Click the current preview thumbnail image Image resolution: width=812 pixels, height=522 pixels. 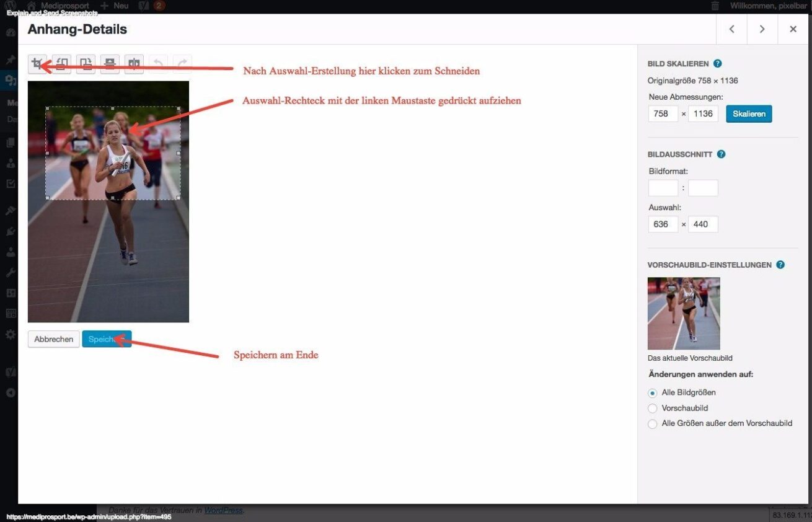point(684,314)
